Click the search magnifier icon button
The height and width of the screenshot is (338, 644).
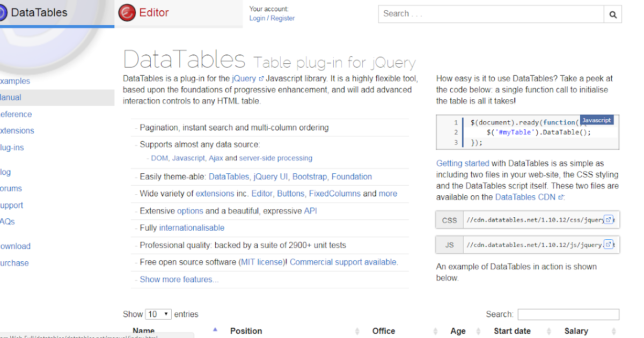613,14
